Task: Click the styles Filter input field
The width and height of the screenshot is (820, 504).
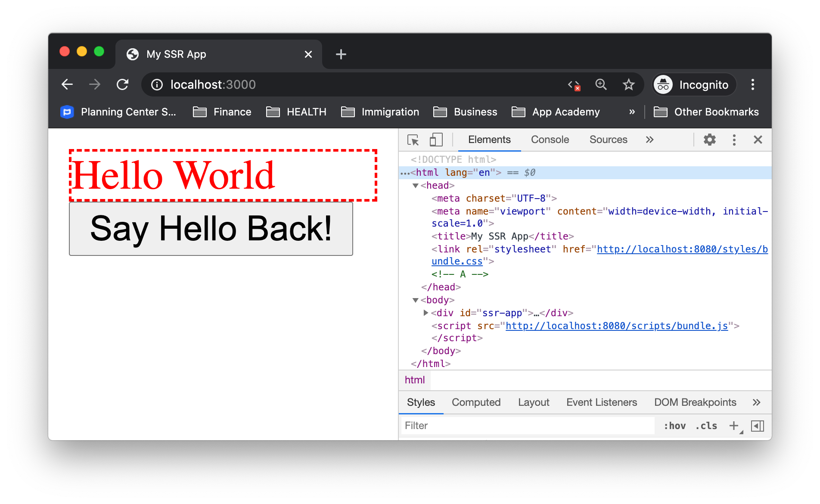Action: [528, 426]
